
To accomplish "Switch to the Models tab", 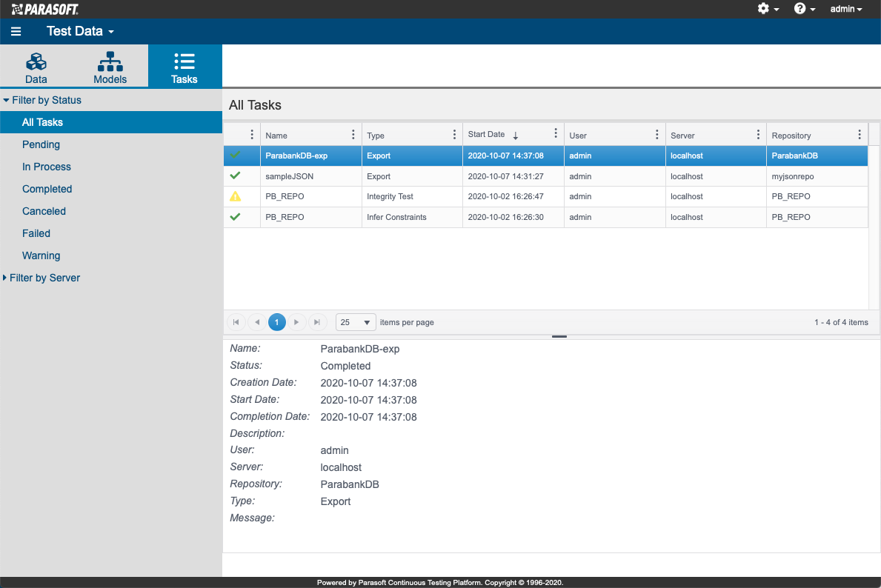I will tap(110, 67).
